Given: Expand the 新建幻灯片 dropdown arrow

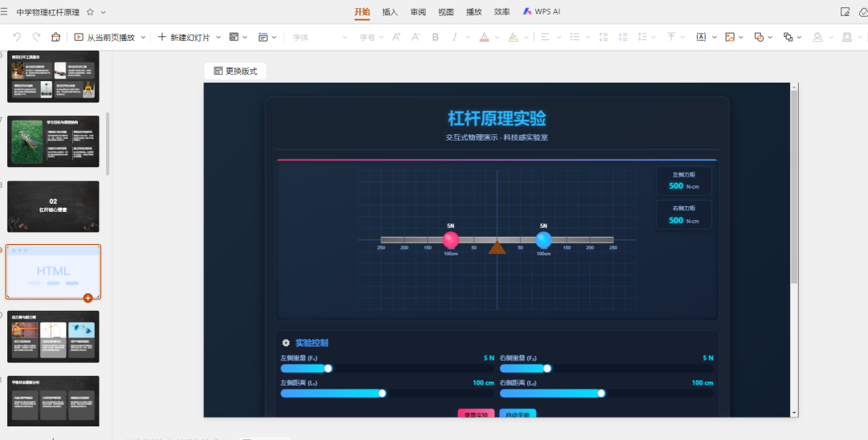Looking at the screenshot, I should (218, 37).
